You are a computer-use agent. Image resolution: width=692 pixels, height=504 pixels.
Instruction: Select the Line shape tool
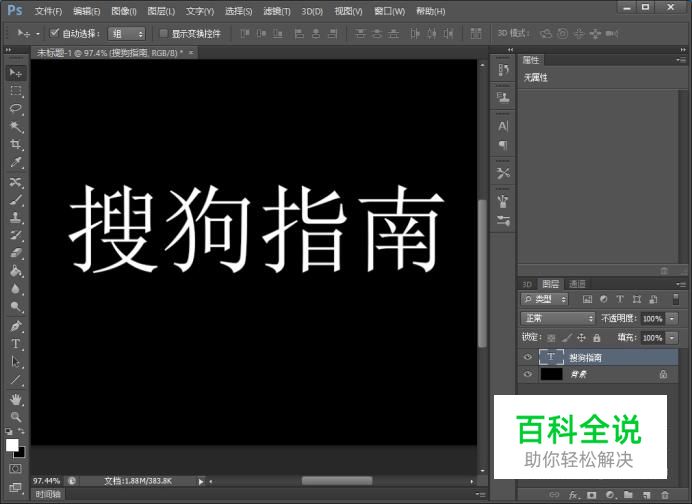(16, 380)
